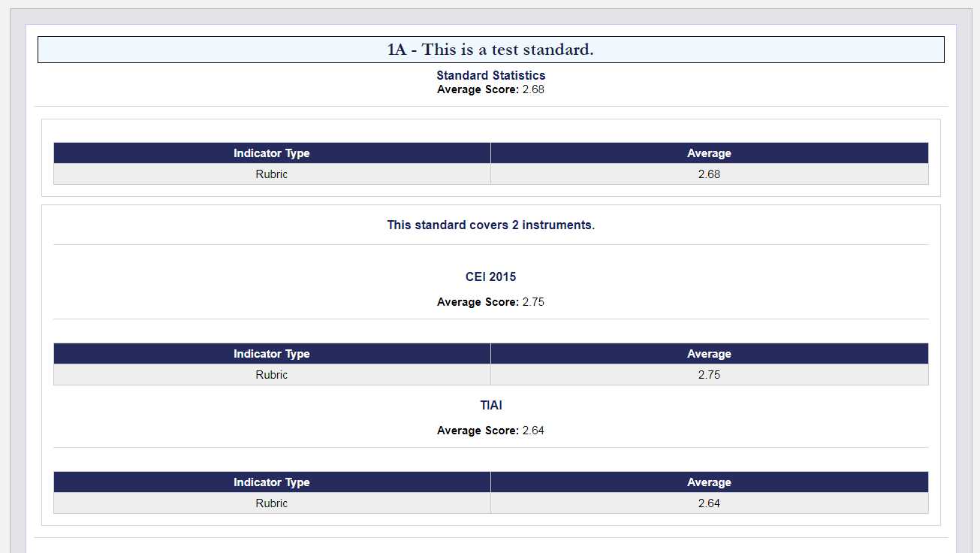Screen dimensions: 980x553
Task: Select the Rubric cell in the TIAI table
Action: pyautogui.click(x=272, y=503)
